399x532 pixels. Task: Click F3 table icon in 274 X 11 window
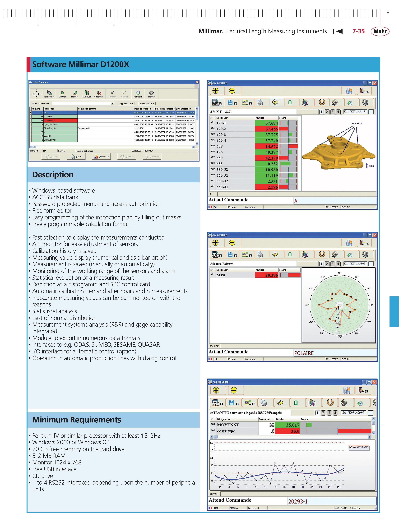(x=247, y=102)
